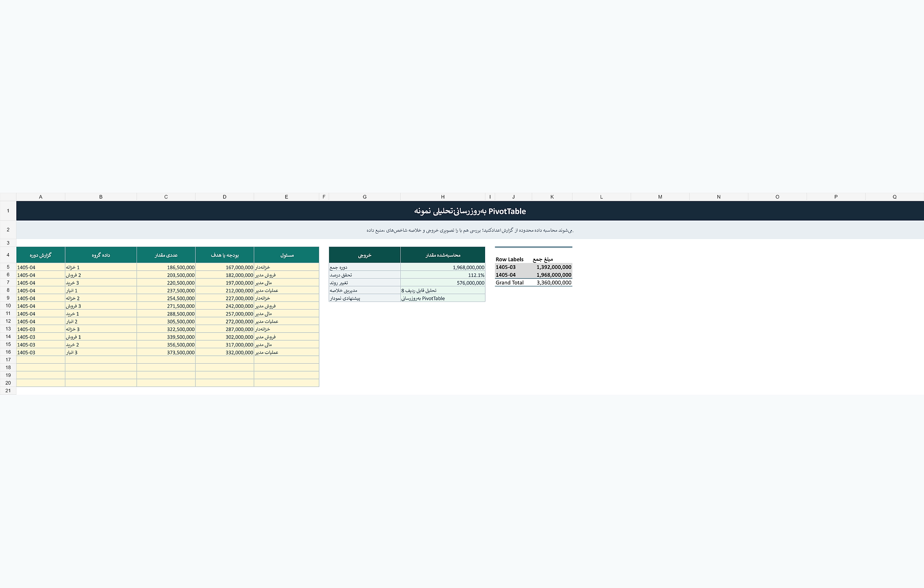This screenshot has width=924, height=588.
Task: Click the budget cell 242,000,000
Action: [x=225, y=306]
